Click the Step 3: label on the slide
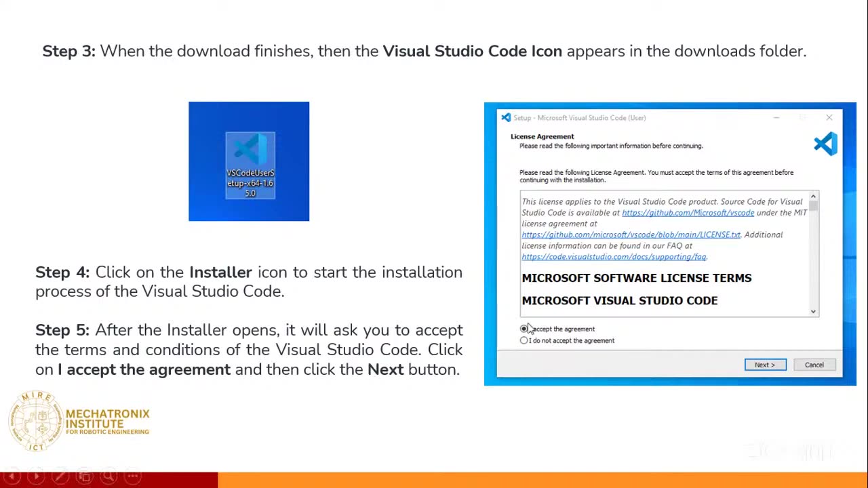 pyautogui.click(x=69, y=52)
